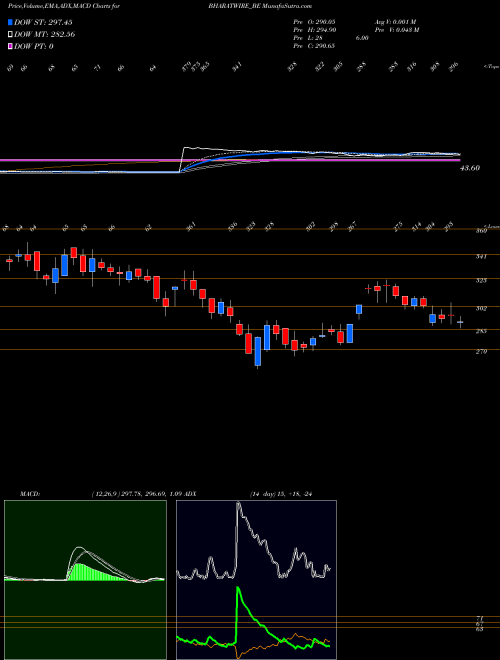Select the 'DOW MT: 282.56' legend label
Viewport: 500px width, 660px height.
click(x=45, y=34)
